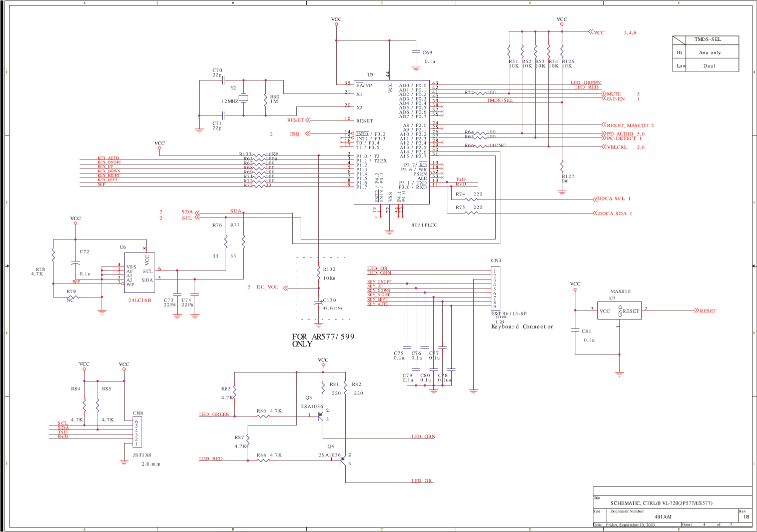
Task: Select the R50 1M resistor symbol
Action: pyautogui.click(x=266, y=99)
